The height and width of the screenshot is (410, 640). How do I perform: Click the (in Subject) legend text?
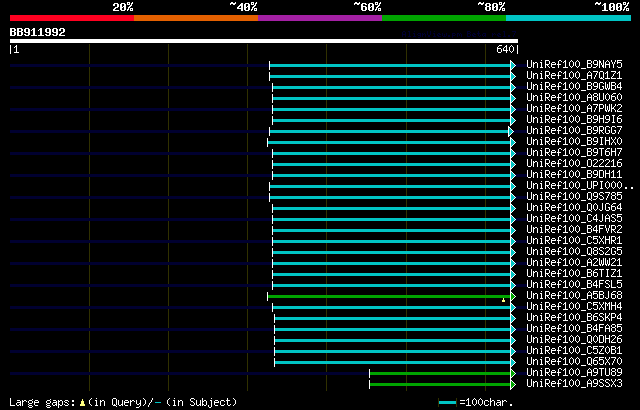coord(202,402)
